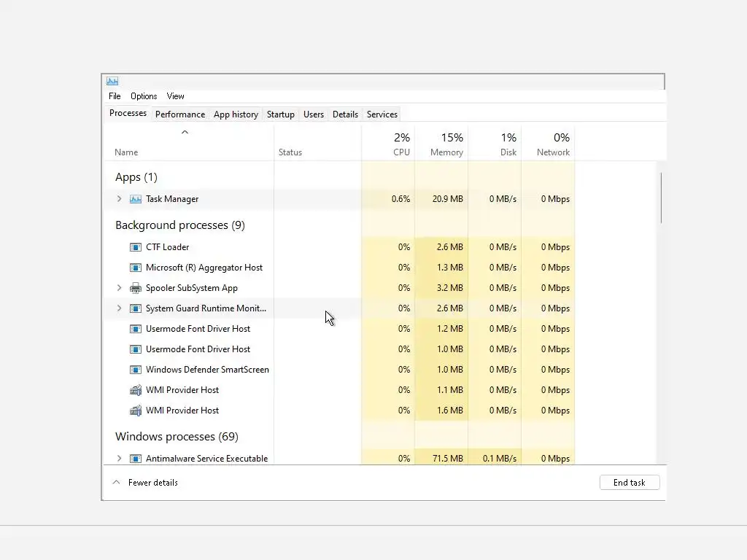Image resolution: width=747 pixels, height=560 pixels.
Task: Click the 71.5 MB memory value
Action: pyautogui.click(x=448, y=459)
